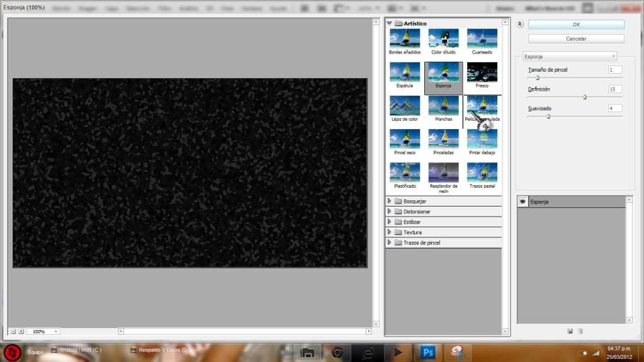Image resolution: width=644 pixels, height=362 pixels.
Task: Click the effect layers scrollbar down arrow
Action: (x=629, y=320)
